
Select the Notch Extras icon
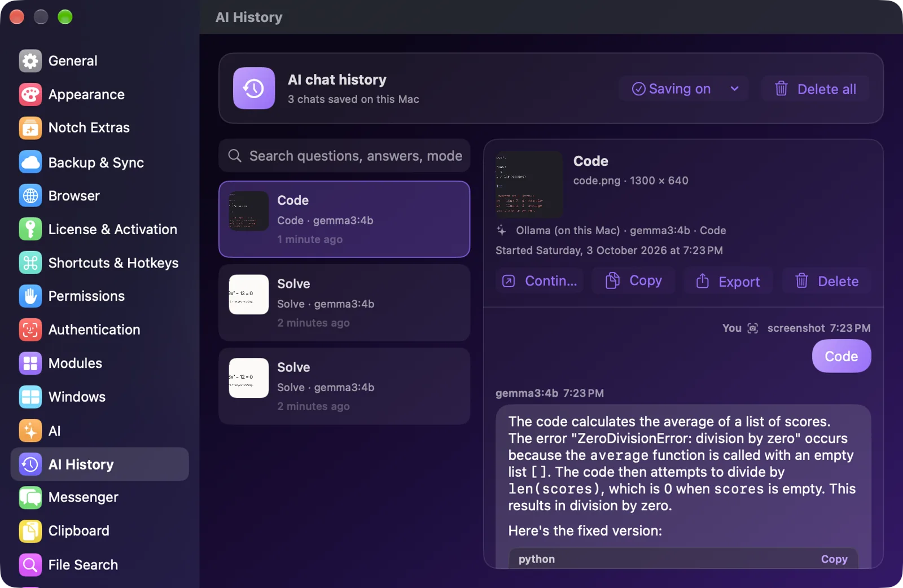tap(30, 128)
